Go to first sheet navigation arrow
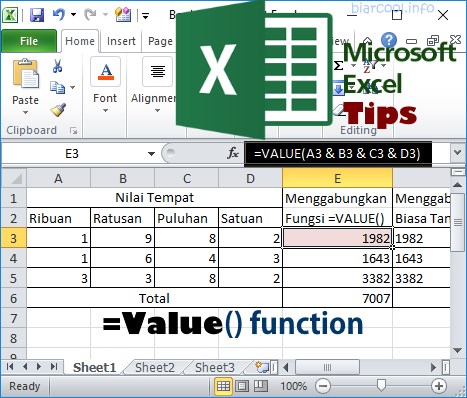 coord(10,367)
